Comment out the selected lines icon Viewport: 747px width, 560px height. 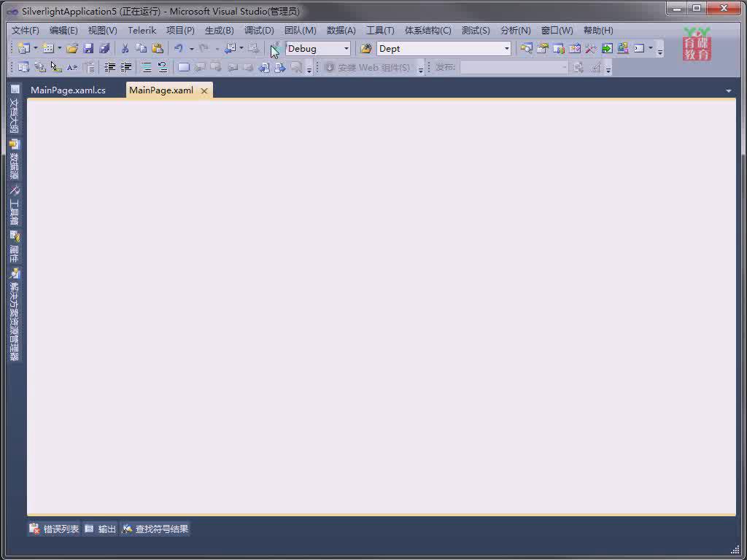click(147, 67)
